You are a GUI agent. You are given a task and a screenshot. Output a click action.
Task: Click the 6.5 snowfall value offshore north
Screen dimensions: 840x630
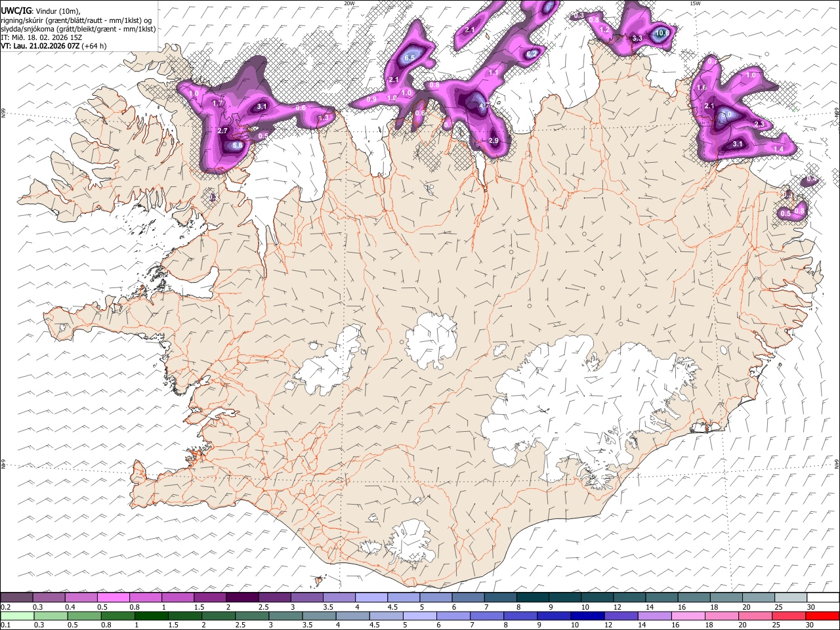(410, 58)
